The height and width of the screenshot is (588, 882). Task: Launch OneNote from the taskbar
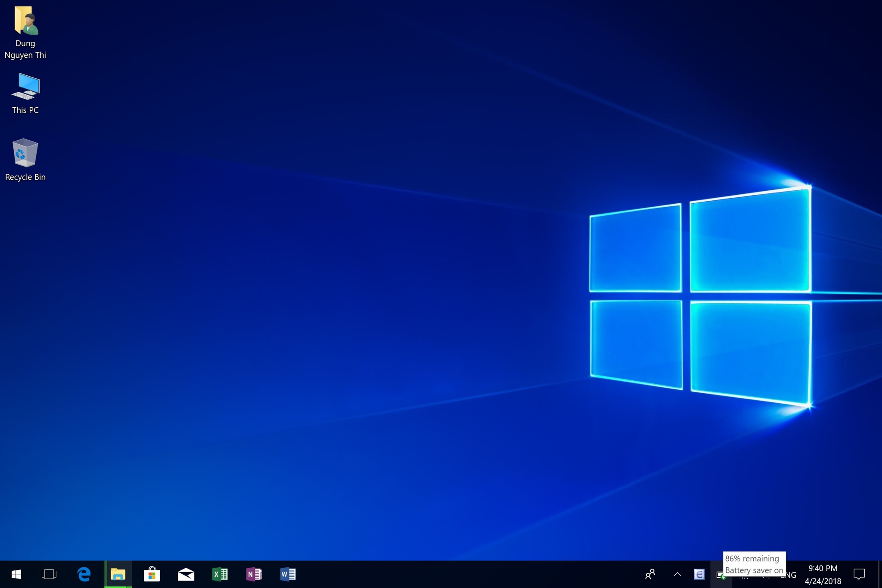[254, 574]
